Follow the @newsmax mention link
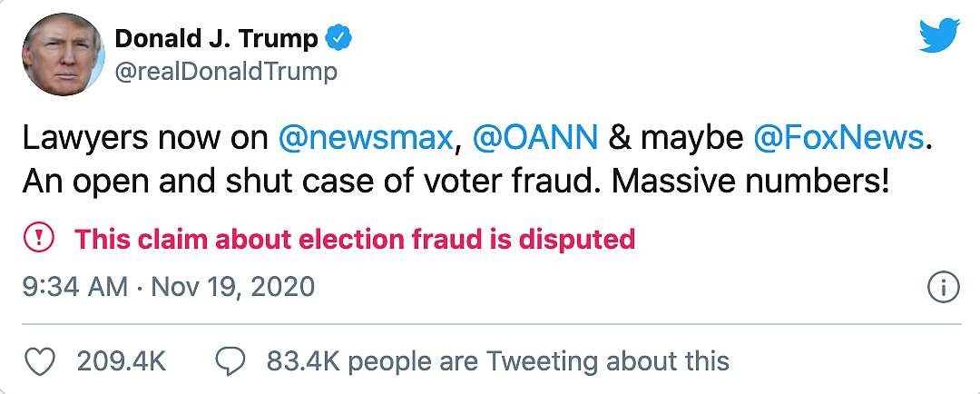 click(x=365, y=138)
